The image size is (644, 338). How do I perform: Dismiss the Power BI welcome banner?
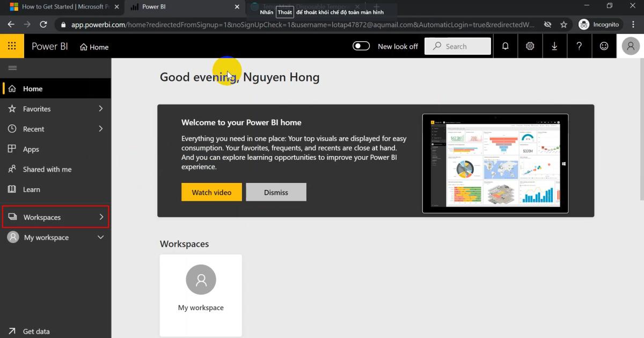coord(276,192)
